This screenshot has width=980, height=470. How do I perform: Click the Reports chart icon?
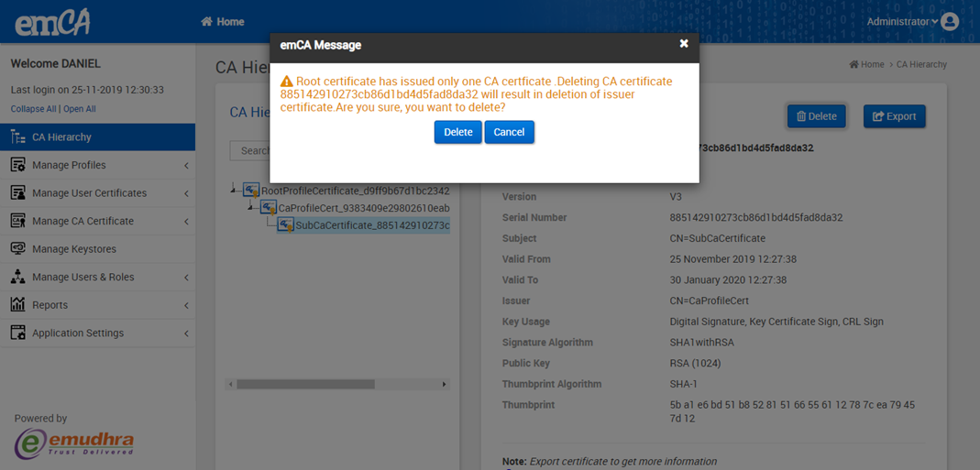pos(17,305)
